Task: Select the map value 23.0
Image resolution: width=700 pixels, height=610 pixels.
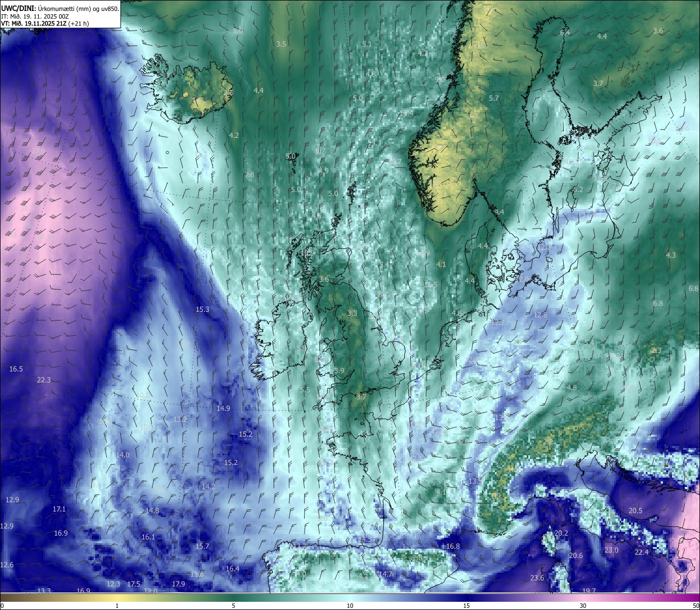Action: [x=611, y=550]
